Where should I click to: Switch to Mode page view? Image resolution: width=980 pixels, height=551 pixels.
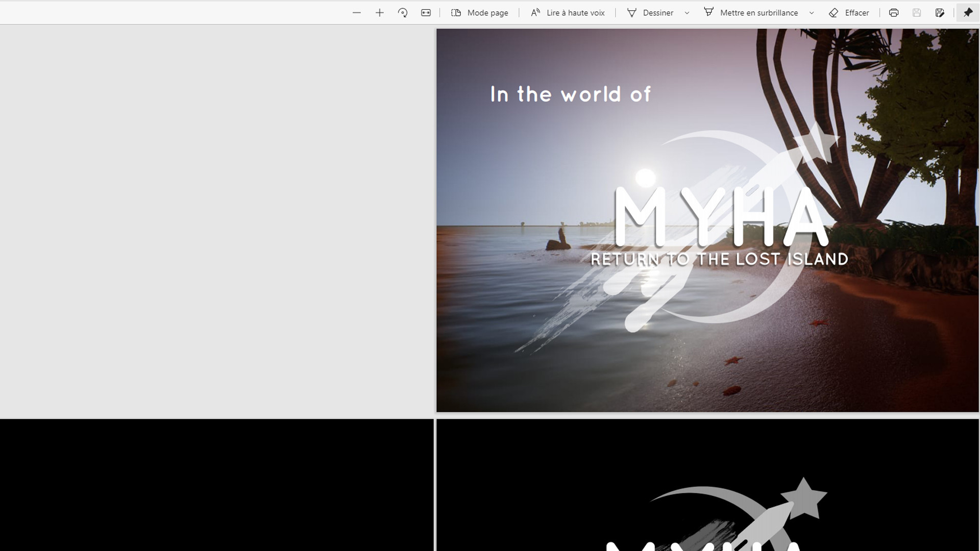coord(479,12)
